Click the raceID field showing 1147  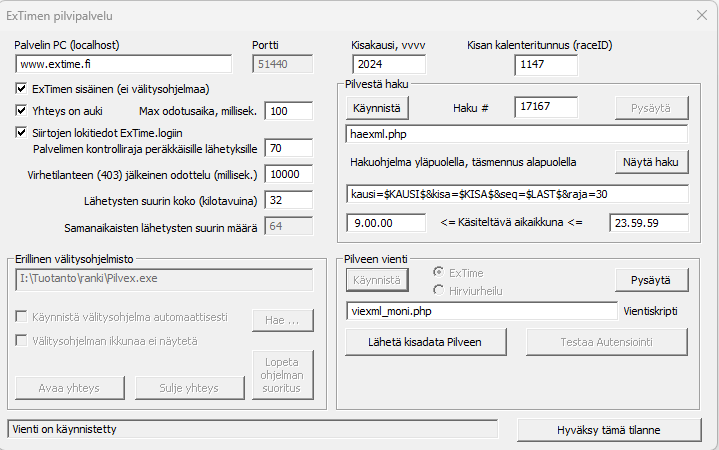546,65
